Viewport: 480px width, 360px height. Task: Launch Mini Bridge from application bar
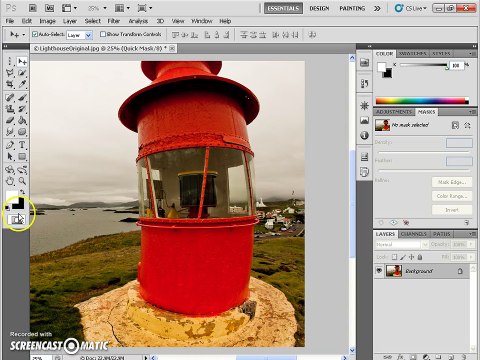tap(49, 8)
